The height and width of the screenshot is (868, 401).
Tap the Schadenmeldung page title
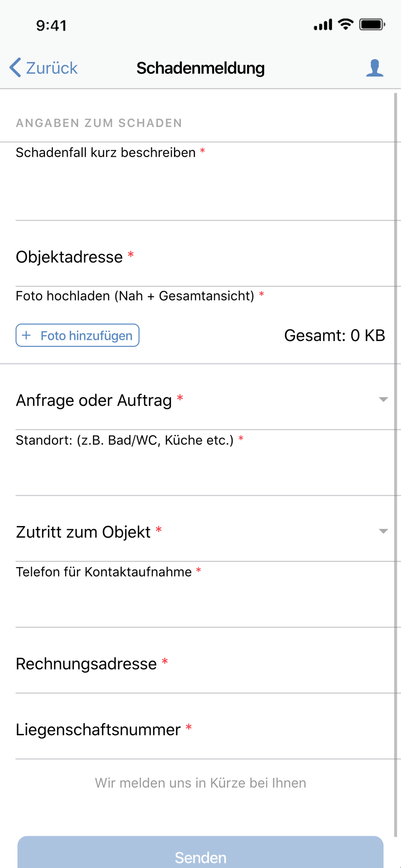click(200, 68)
